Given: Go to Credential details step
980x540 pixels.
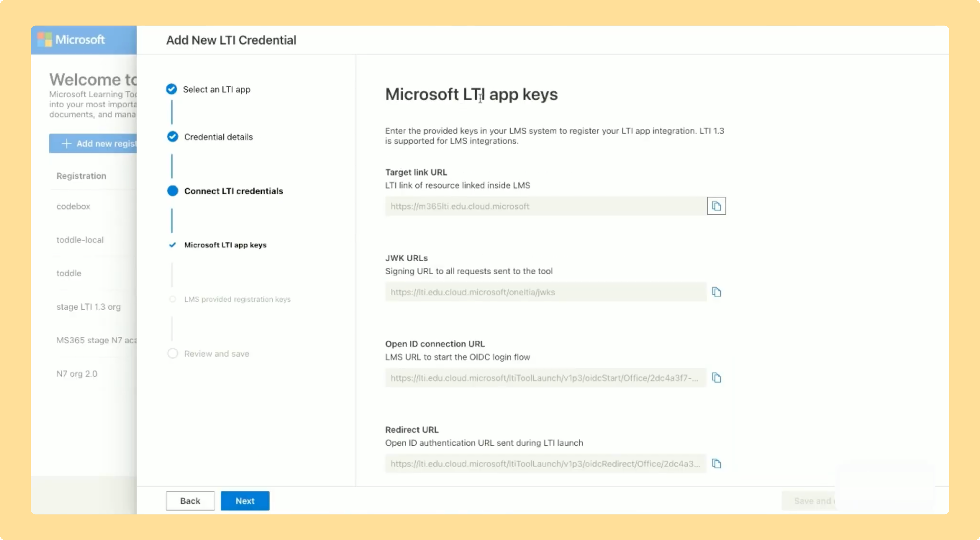Looking at the screenshot, I should click(218, 137).
